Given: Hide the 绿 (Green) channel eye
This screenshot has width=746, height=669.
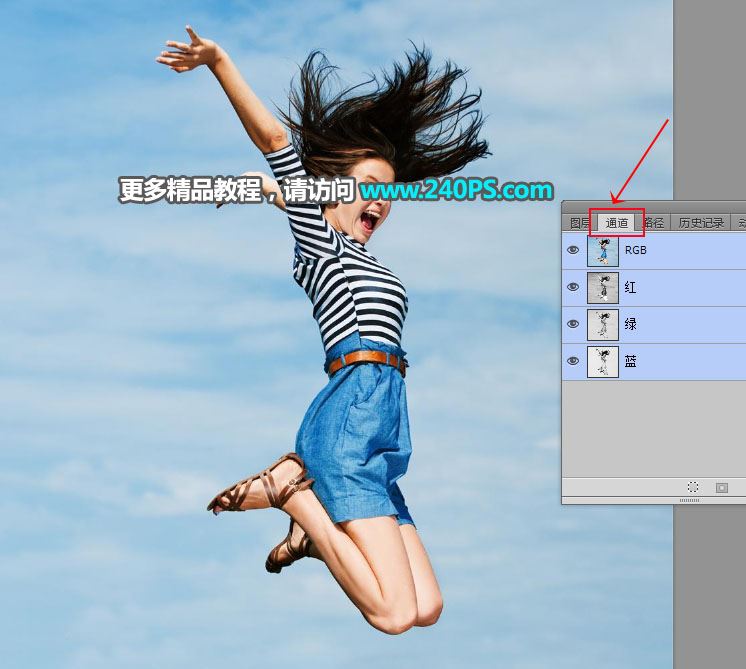Looking at the screenshot, I should coord(573,324).
